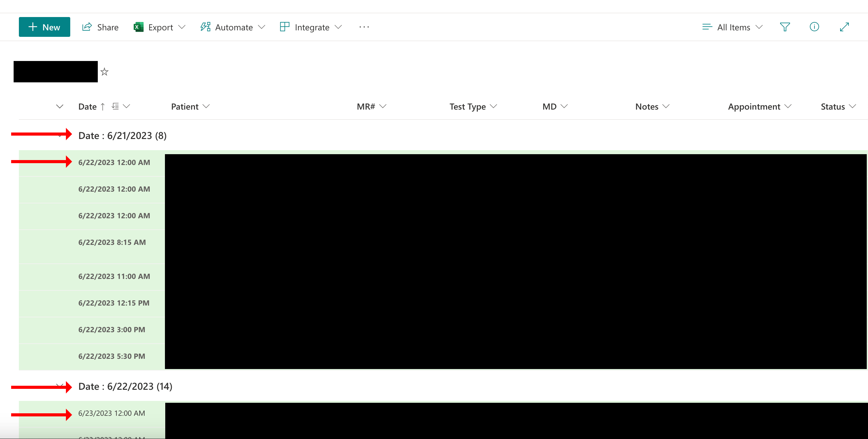Open the more options ellipsis menu

364,27
